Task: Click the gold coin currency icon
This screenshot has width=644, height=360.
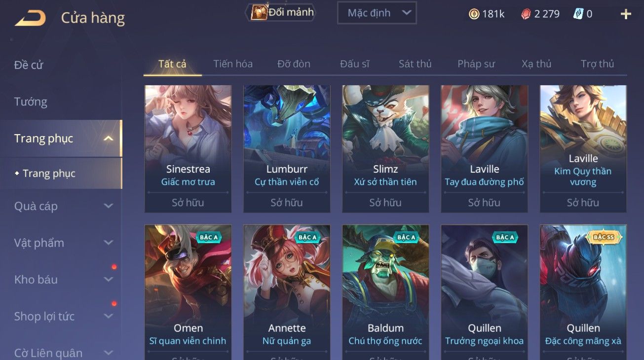Action: pyautogui.click(x=474, y=14)
